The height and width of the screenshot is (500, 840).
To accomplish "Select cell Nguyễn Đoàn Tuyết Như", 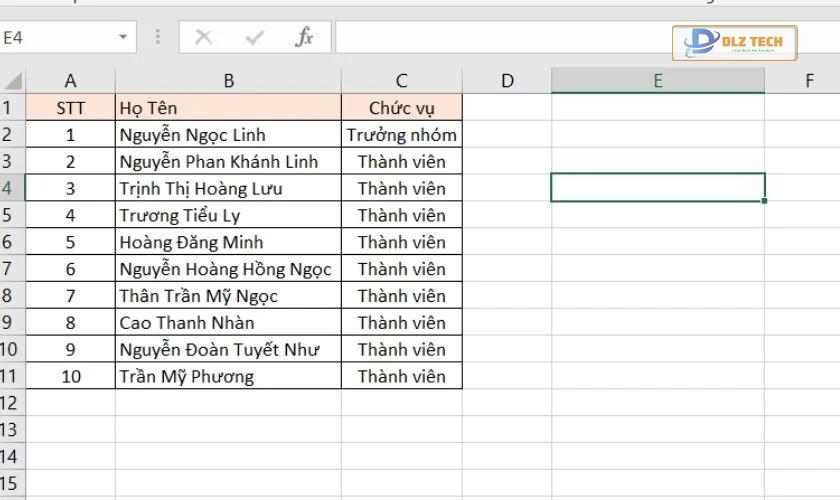I will [228, 349].
